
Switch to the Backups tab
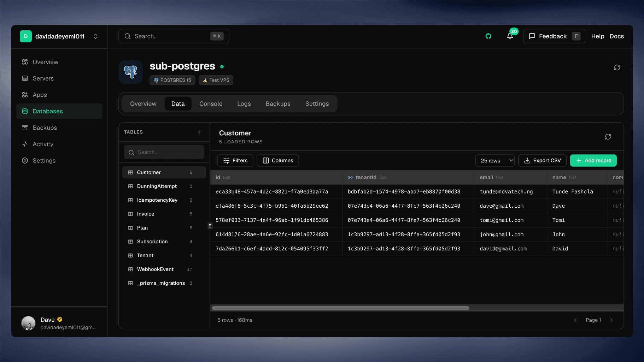point(278,103)
